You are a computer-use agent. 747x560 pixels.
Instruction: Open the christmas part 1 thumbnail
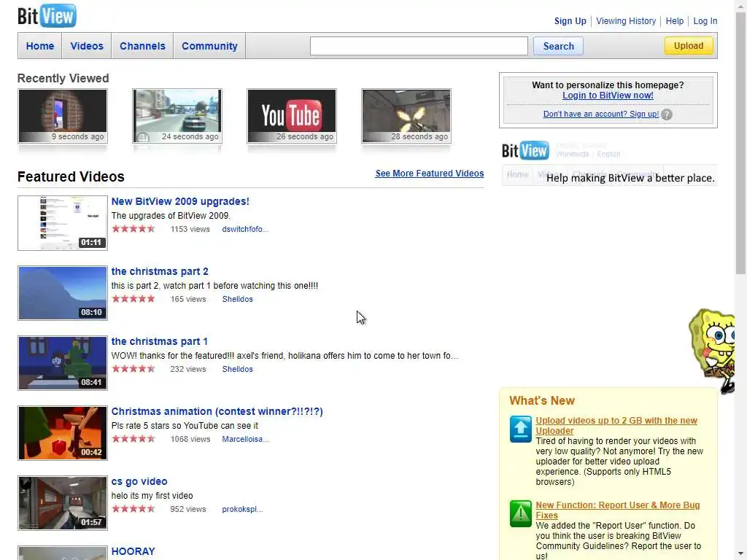pos(63,363)
